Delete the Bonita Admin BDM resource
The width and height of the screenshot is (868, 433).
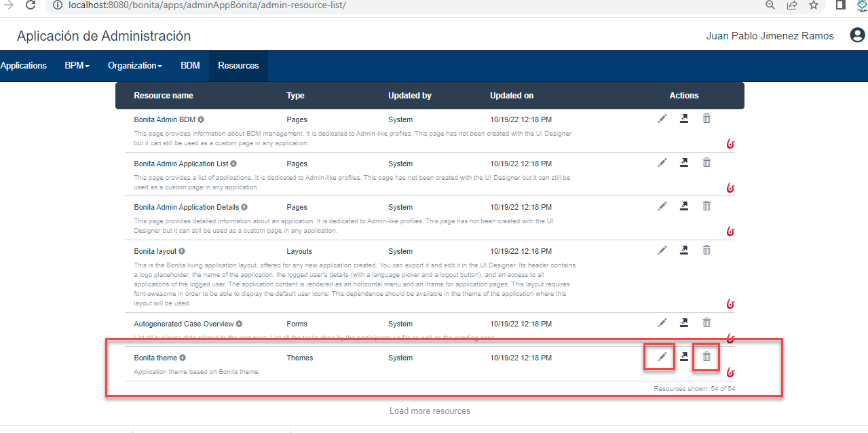point(706,119)
